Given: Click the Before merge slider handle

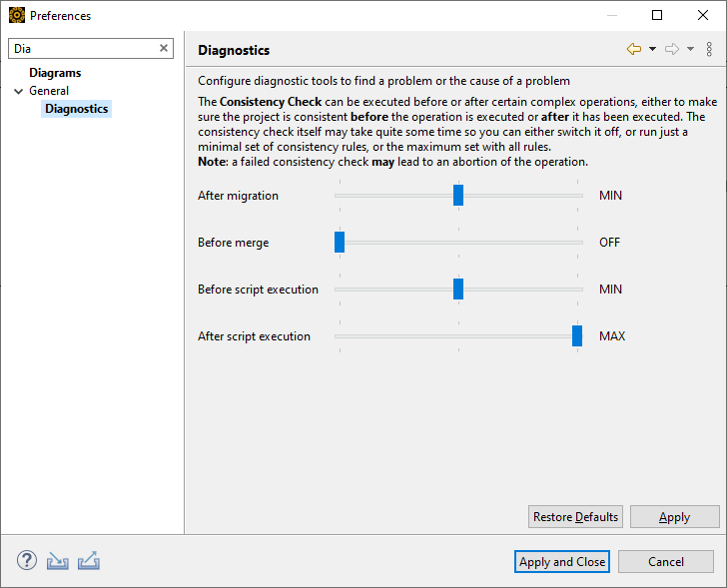Looking at the screenshot, I should click(x=340, y=242).
